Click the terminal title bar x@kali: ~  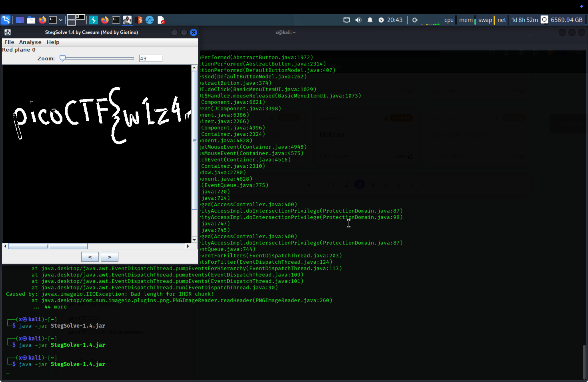[285, 32]
